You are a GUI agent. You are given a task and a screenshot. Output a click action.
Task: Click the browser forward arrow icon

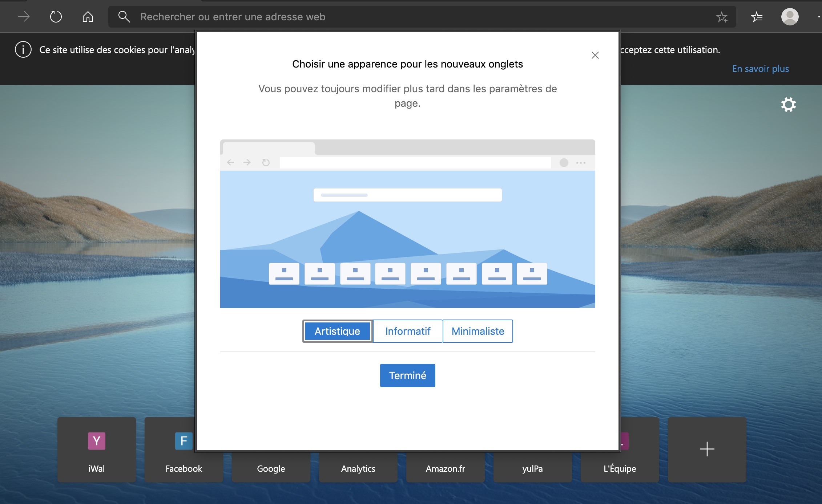click(x=24, y=17)
